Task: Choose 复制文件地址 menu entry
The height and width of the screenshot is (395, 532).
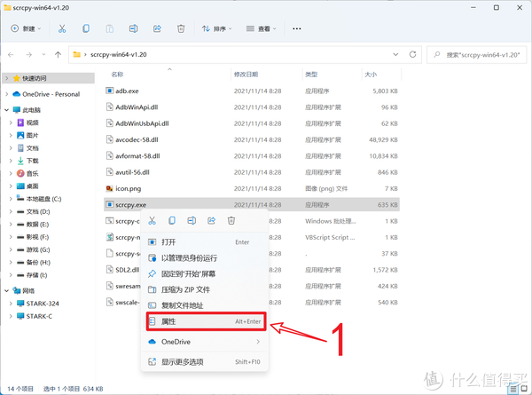Action: [205, 305]
